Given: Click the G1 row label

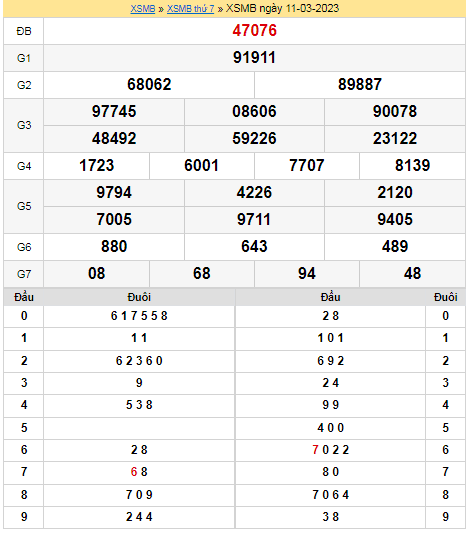Looking at the screenshot, I should coord(24,58).
